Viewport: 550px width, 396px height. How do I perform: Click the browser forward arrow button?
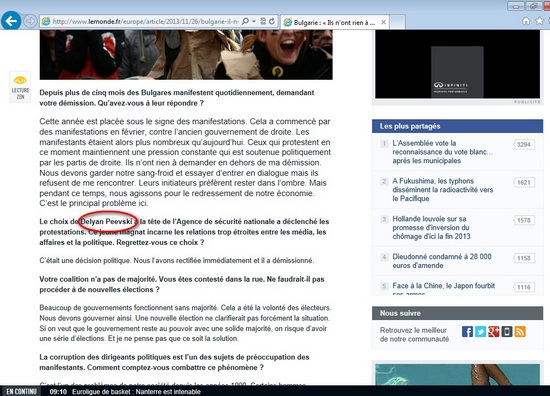coord(30,21)
